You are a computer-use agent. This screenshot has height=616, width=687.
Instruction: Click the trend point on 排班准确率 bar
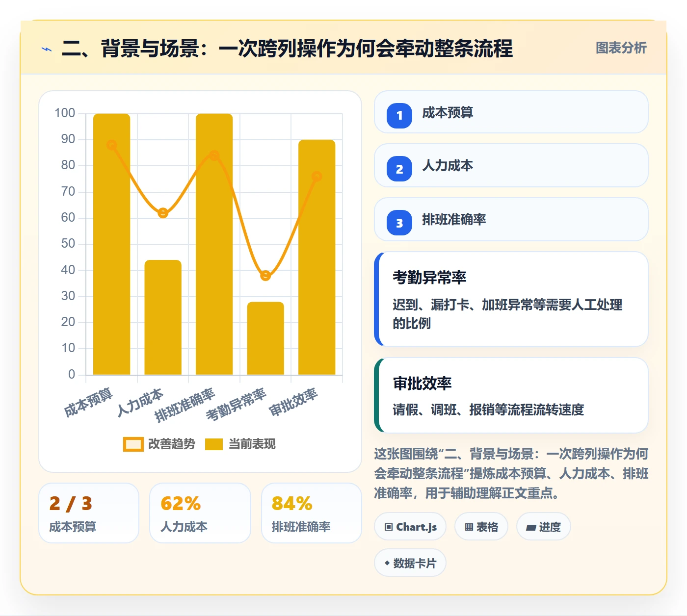pyautogui.click(x=214, y=155)
